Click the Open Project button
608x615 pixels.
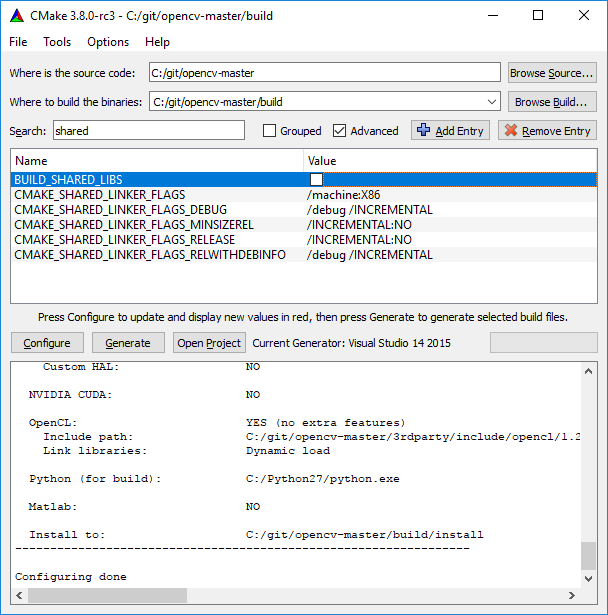(x=209, y=343)
